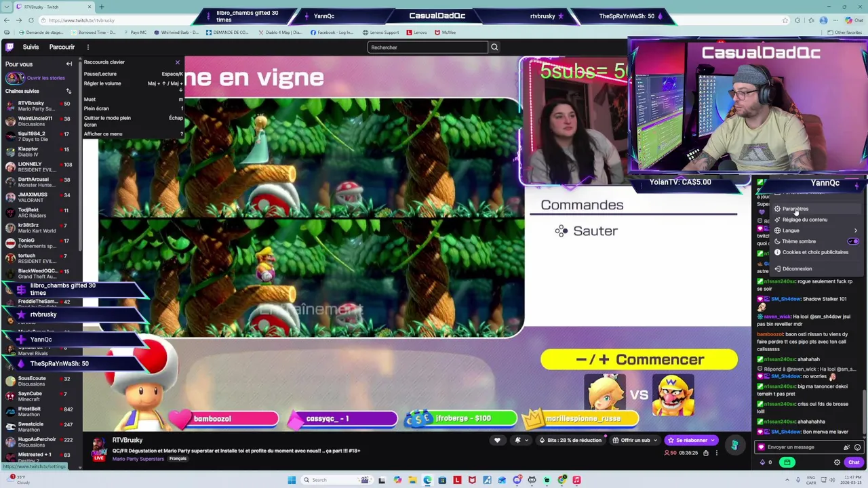Click the heart follow icon under the stream
The image size is (868, 488).
(497, 440)
